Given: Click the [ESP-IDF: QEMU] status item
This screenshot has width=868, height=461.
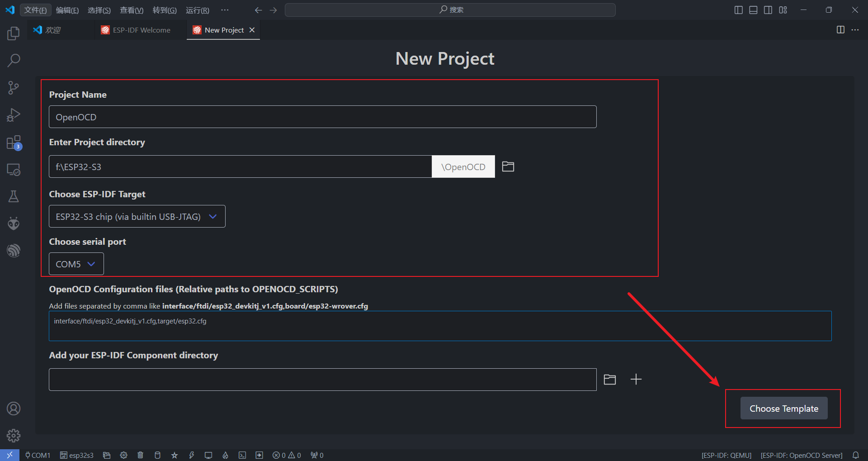Looking at the screenshot, I should (x=726, y=455).
